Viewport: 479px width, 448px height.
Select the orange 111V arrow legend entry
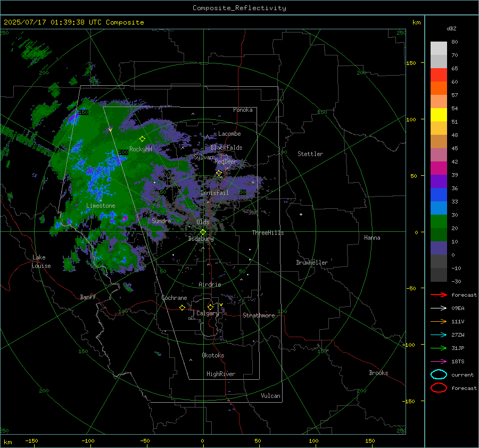click(x=439, y=321)
